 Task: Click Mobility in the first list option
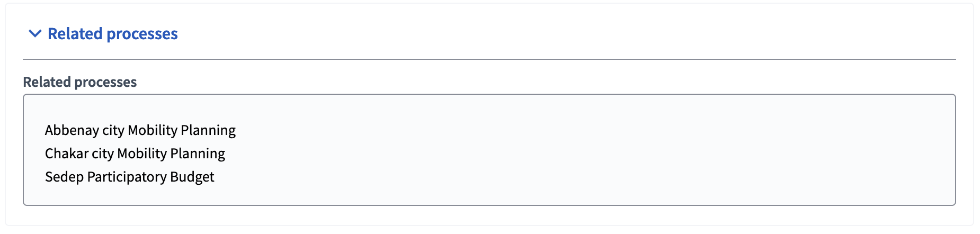pos(152,130)
